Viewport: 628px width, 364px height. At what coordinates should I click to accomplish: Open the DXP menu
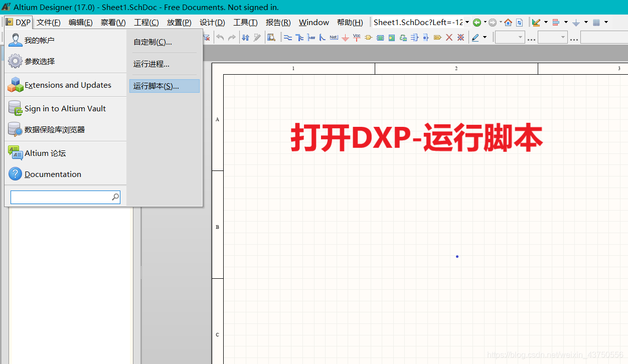point(19,22)
